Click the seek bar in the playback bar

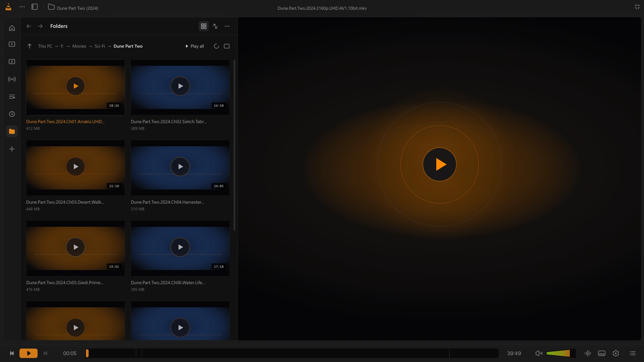(292, 353)
